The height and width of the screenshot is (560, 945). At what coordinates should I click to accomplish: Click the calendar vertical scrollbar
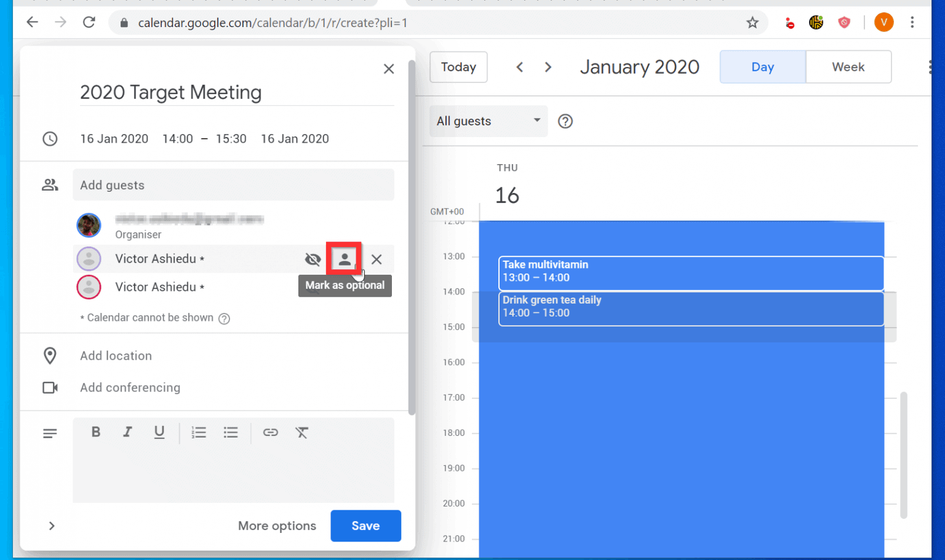coord(904,455)
